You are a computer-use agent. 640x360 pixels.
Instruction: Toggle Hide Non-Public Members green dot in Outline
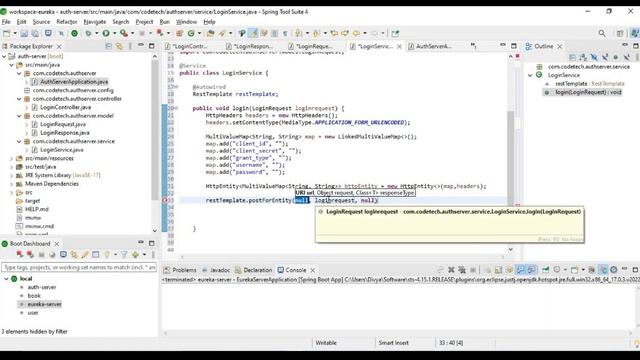(616, 58)
